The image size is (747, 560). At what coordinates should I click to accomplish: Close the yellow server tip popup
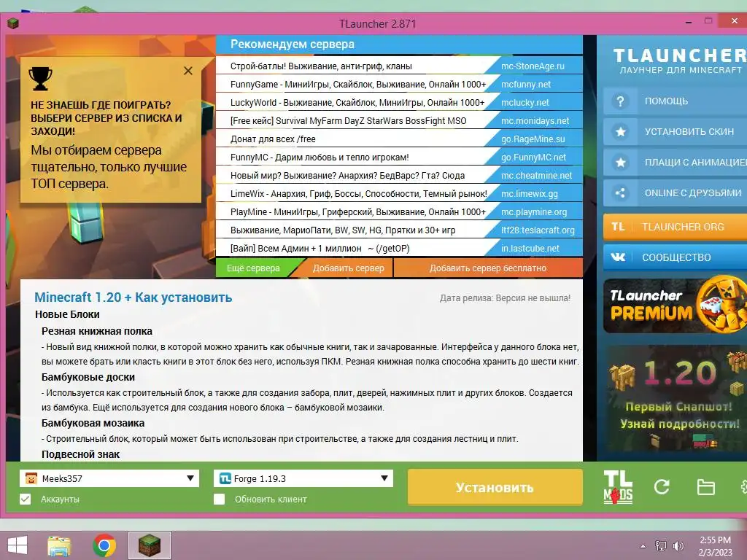(188, 71)
